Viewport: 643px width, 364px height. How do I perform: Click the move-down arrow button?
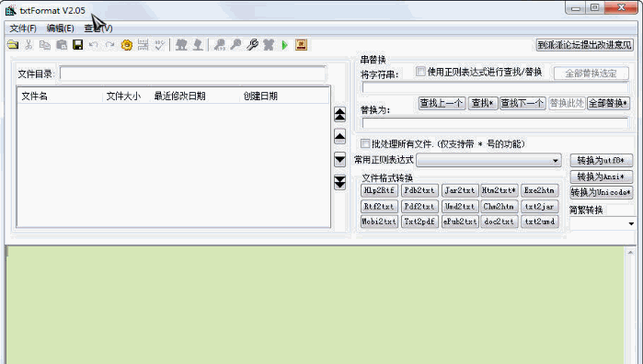click(x=340, y=159)
